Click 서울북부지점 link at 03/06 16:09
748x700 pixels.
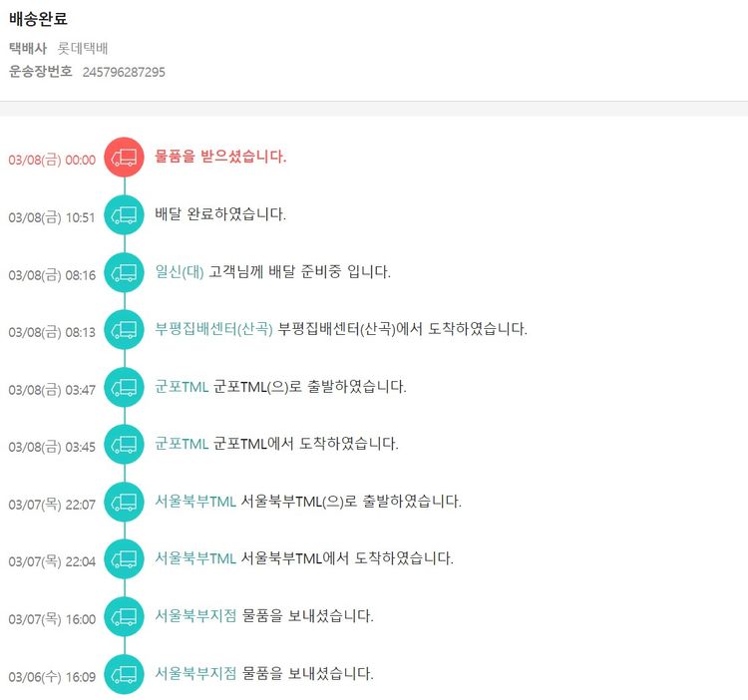[x=195, y=673]
